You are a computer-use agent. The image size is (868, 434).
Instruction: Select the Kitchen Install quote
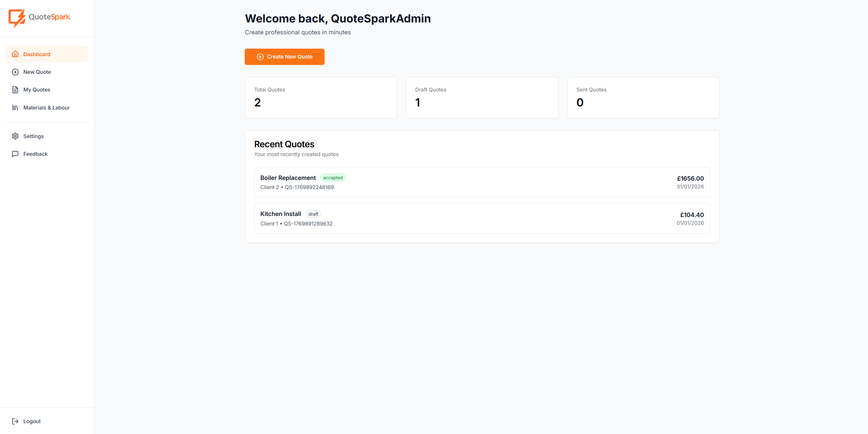tap(482, 218)
